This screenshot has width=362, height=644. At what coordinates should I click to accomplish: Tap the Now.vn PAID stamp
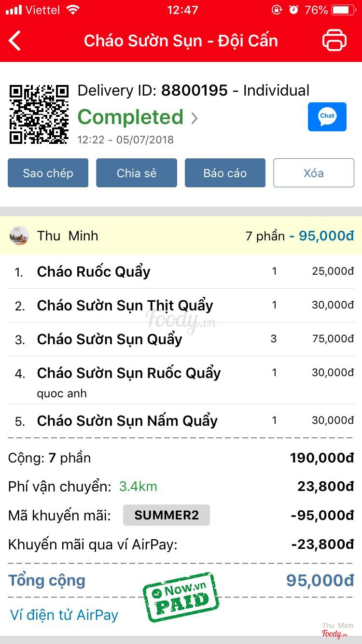pyautogui.click(x=181, y=597)
